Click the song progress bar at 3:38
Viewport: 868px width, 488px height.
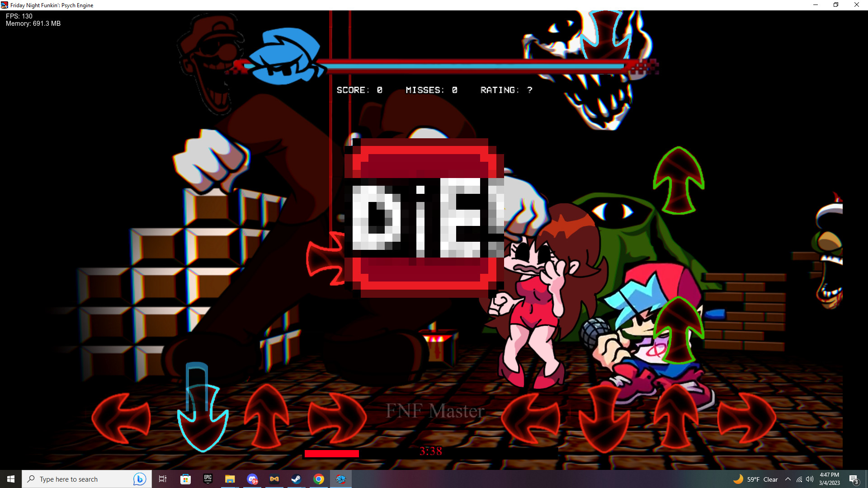pos(431,452)
